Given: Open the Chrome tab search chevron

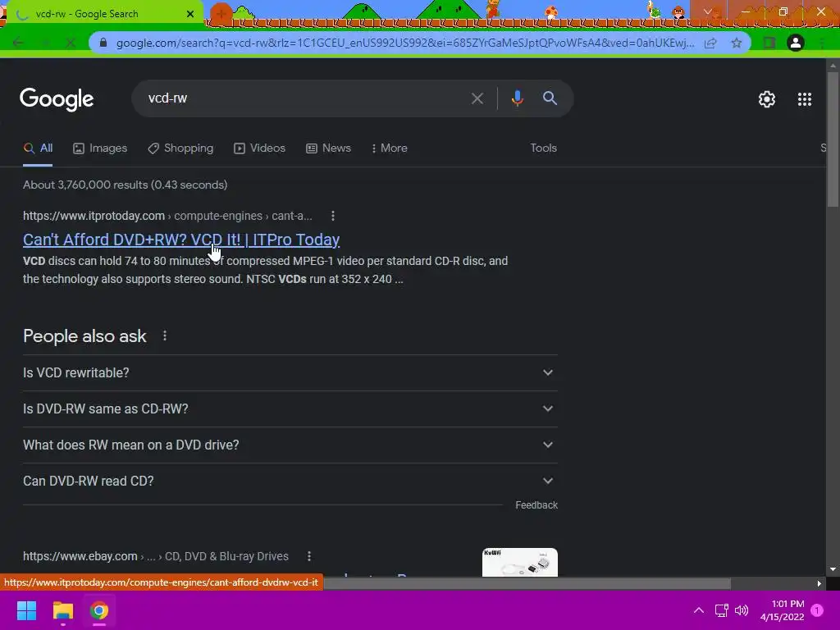Looking at the screenshot, I should [x=708, y=11].
